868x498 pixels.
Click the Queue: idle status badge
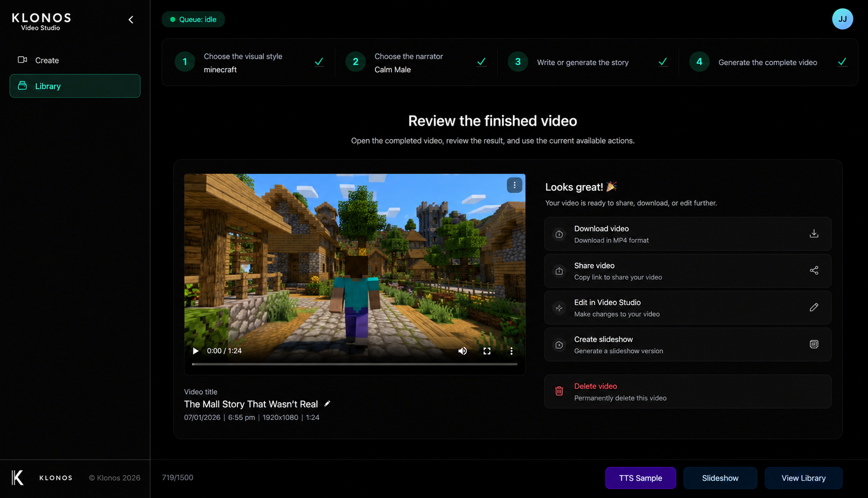[193, 19]
